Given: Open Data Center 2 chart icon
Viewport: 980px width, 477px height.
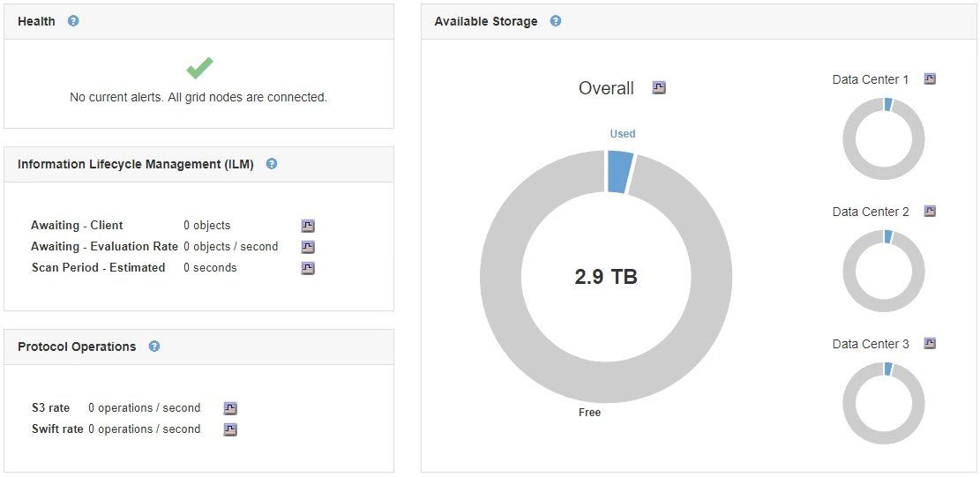Looking at the screenshot, I should (x=930, y=212).
